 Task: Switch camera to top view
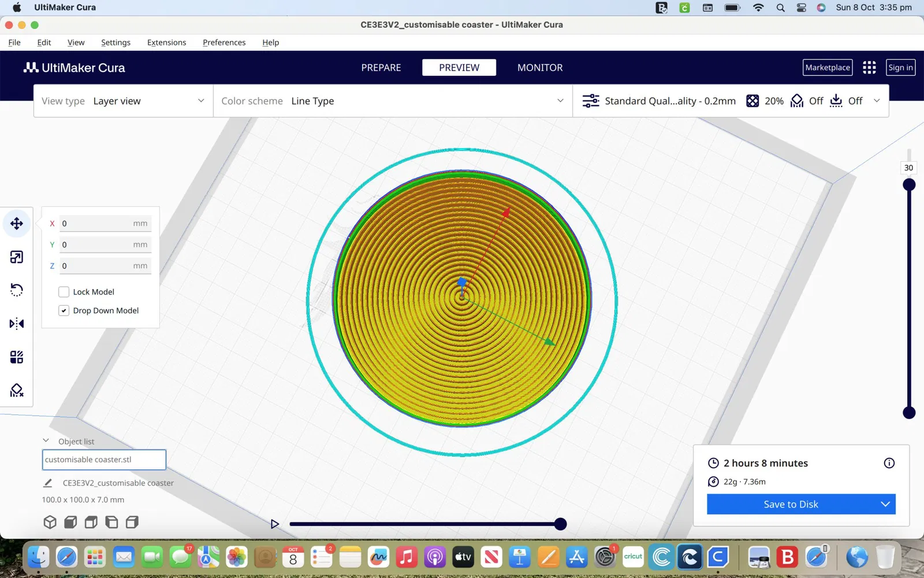[x=91, y=523]
